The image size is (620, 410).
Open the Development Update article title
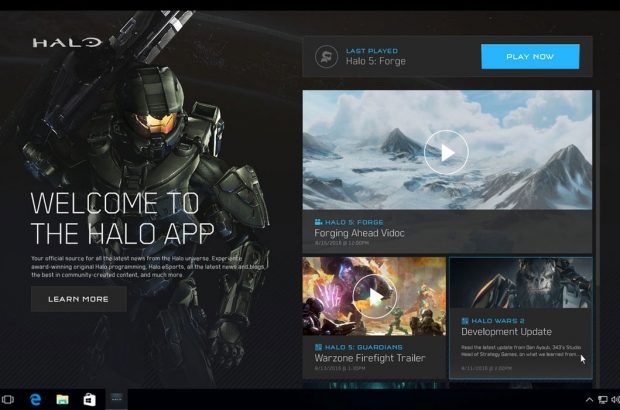(506, 332)
